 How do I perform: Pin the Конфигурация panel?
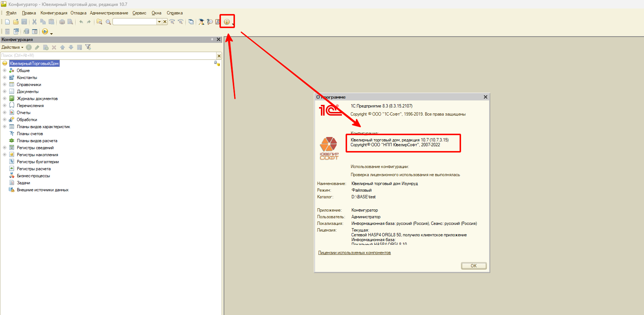[x=212, y=40]
